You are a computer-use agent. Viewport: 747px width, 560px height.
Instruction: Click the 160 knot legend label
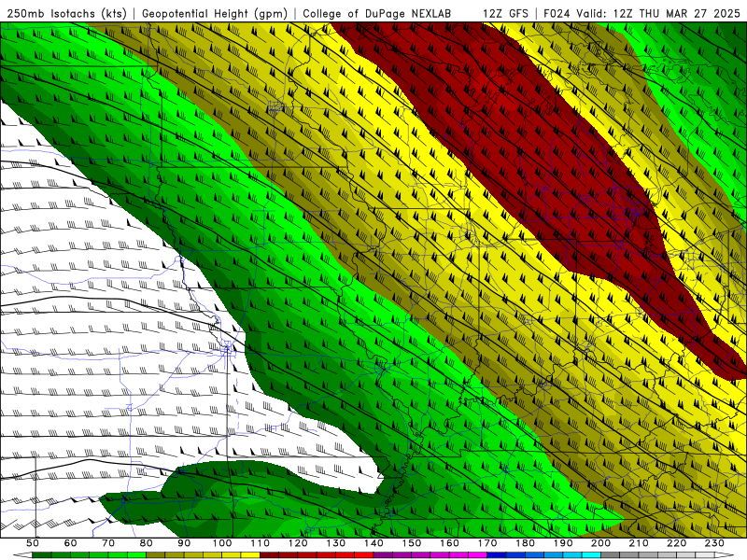point(450,543)
